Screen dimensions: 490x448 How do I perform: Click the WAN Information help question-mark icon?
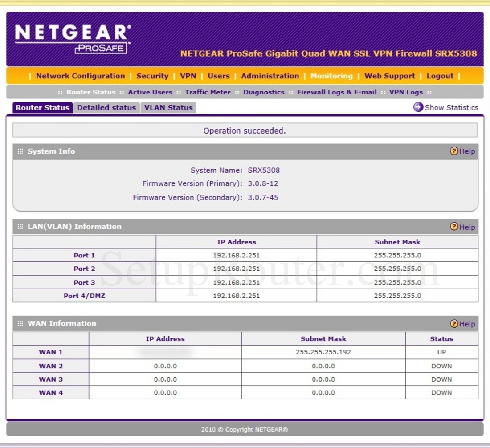coord(454,324)
